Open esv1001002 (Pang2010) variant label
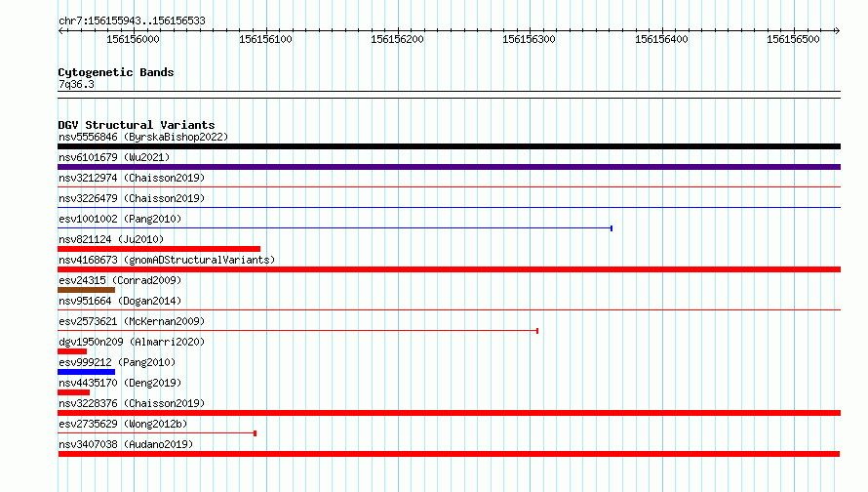Image resolution: width=868 pixels, height=492 pixels. [x=120, y=219]
